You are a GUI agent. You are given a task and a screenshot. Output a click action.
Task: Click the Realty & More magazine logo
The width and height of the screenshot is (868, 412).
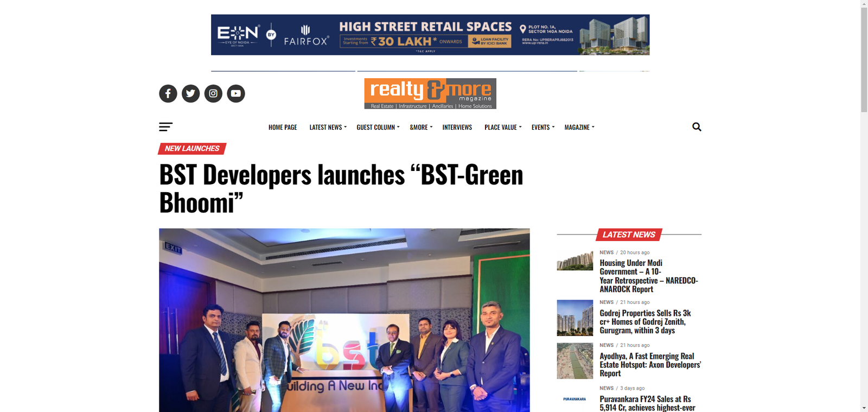click(x=430, y=93)
